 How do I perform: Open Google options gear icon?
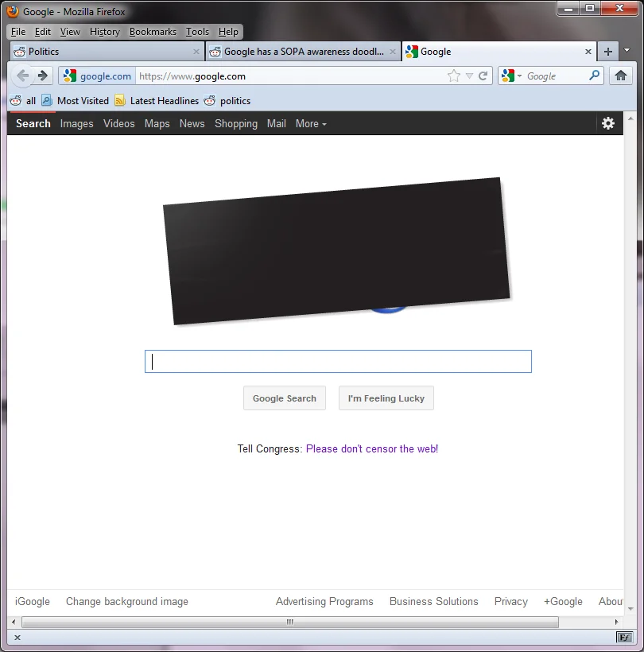click(x=608, y=123)
